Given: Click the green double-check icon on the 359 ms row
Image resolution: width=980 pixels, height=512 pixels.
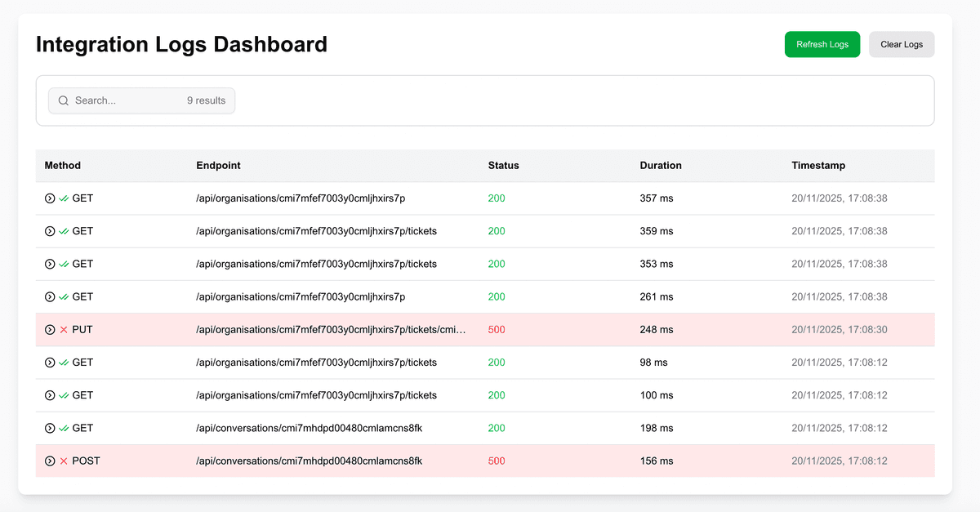Looking at the screenshot, I should click(64, 231).
